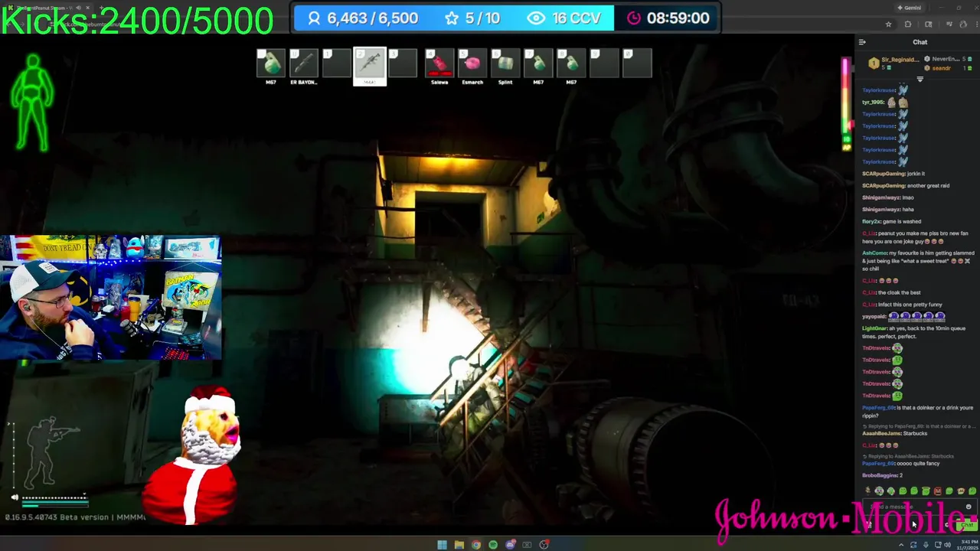Viewport: 980px width, 551px height.
Task: Click the green Chat send button
Action: (967, 525)
